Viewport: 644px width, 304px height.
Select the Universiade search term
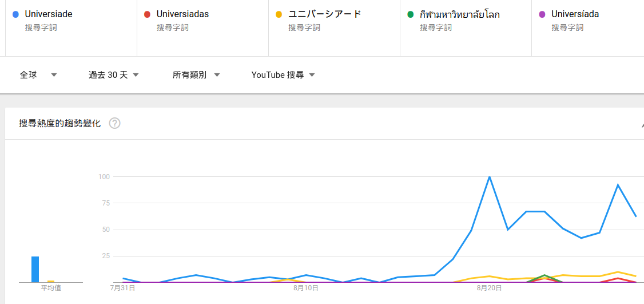[x=49, y=14]
